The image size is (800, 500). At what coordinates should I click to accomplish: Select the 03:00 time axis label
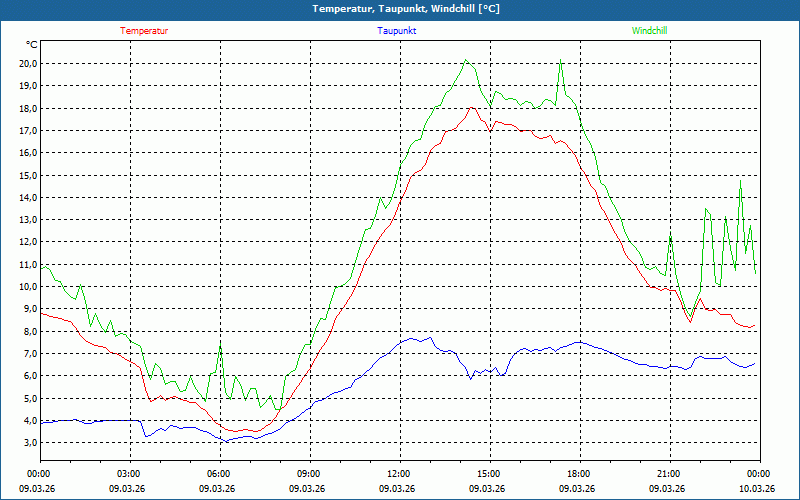pos(129,474)
